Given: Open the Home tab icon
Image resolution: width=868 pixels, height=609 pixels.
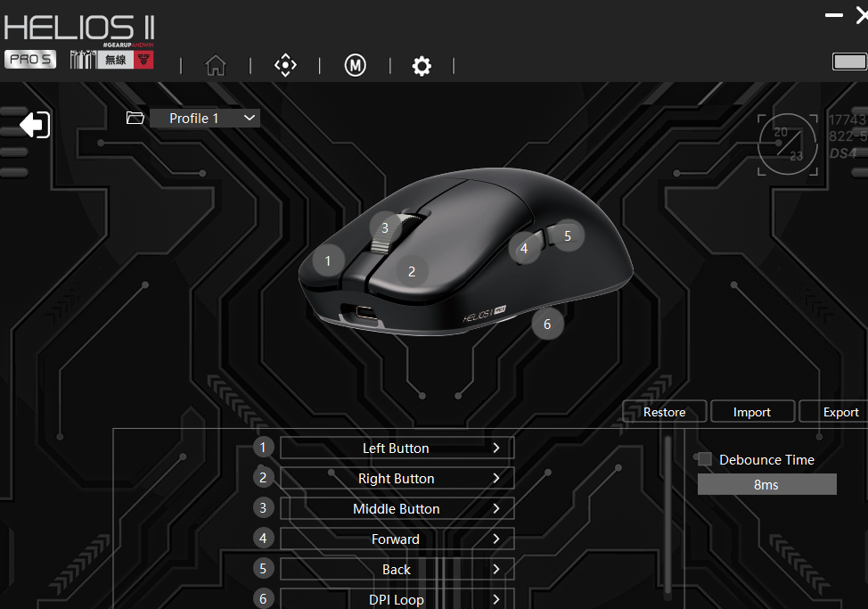Looking at the screenshot, I should pos(216,65).
